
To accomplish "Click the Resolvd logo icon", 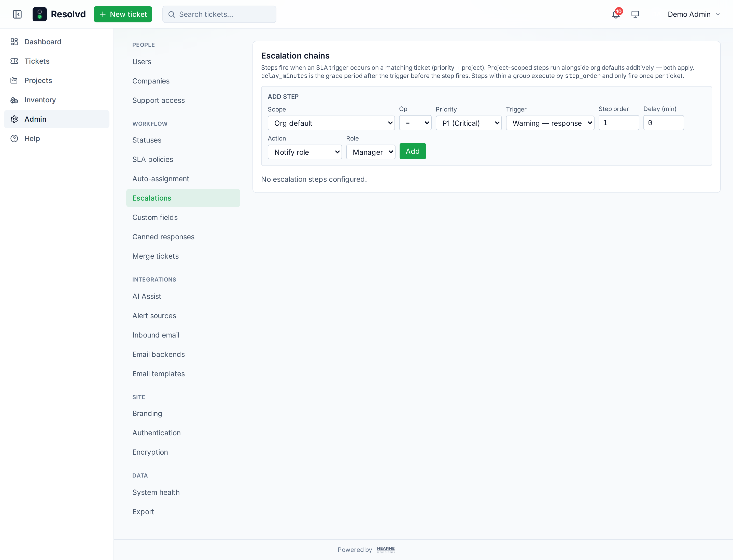I will [x=39, y=14].
